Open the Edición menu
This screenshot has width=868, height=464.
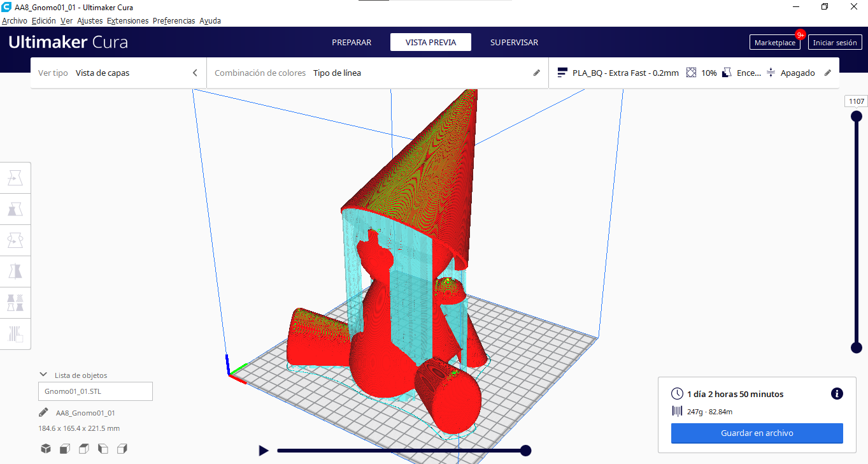(x=44, y=20)
